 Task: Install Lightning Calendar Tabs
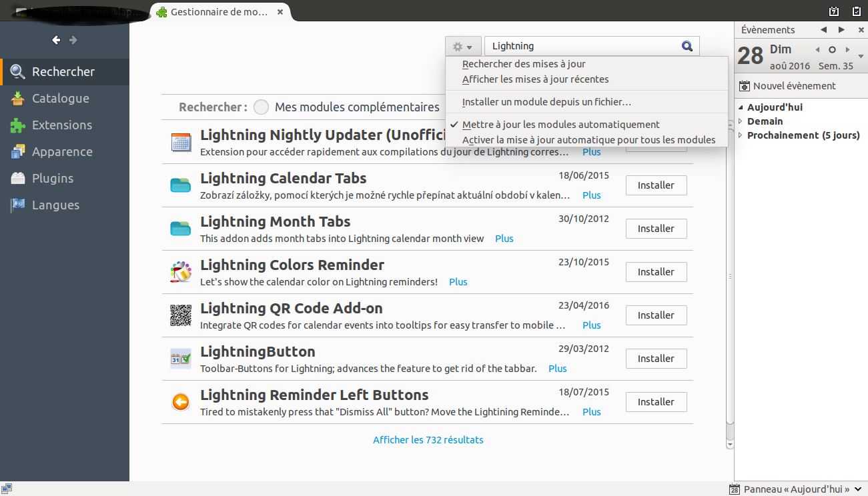[x=656, y=185]
